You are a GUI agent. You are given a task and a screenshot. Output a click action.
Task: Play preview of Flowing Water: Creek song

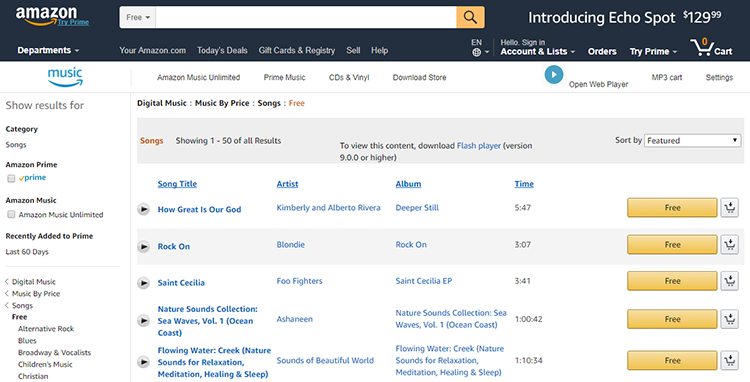143,362
